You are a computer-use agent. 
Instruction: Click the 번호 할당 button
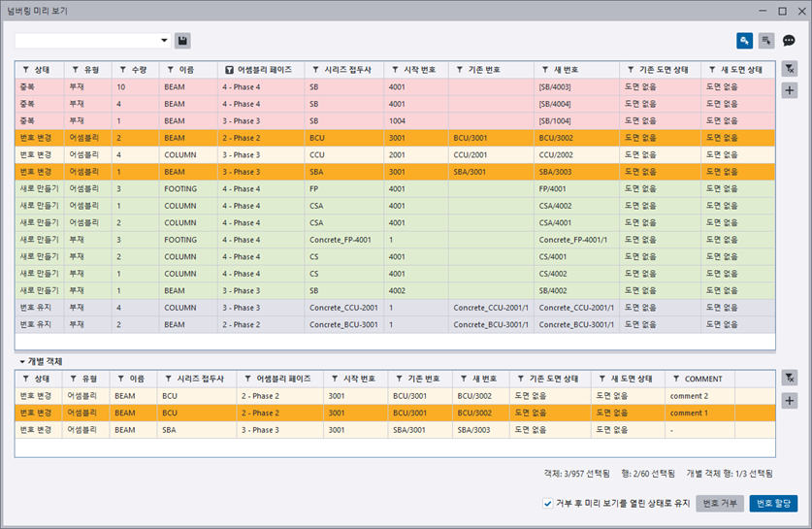pyautogui.click(x=773, y=503)
